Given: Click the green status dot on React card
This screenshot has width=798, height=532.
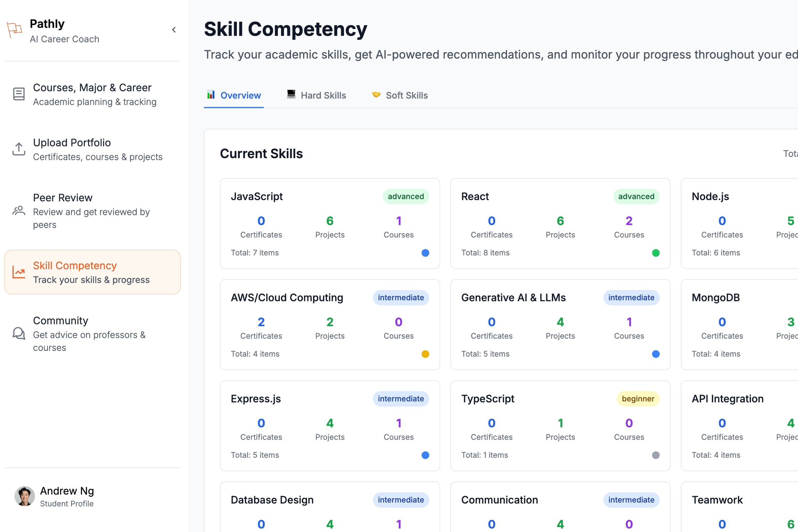Looking at the screenshot, I should pos(656,253).
